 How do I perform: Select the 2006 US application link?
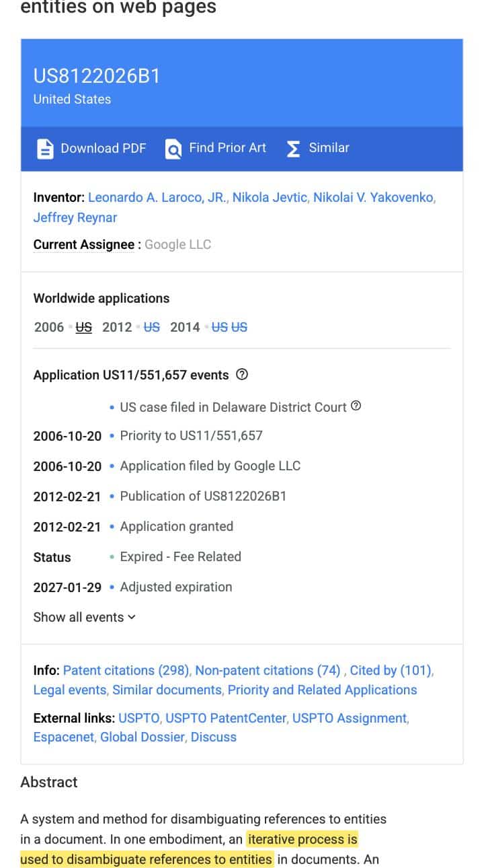[x=83, y=327]
